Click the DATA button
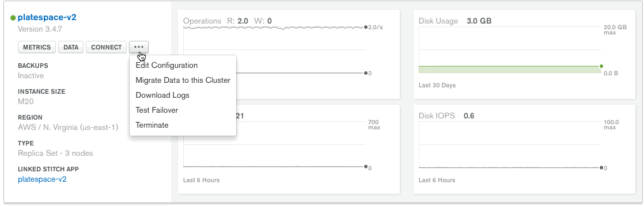644x207 pixels. (71, 47)
